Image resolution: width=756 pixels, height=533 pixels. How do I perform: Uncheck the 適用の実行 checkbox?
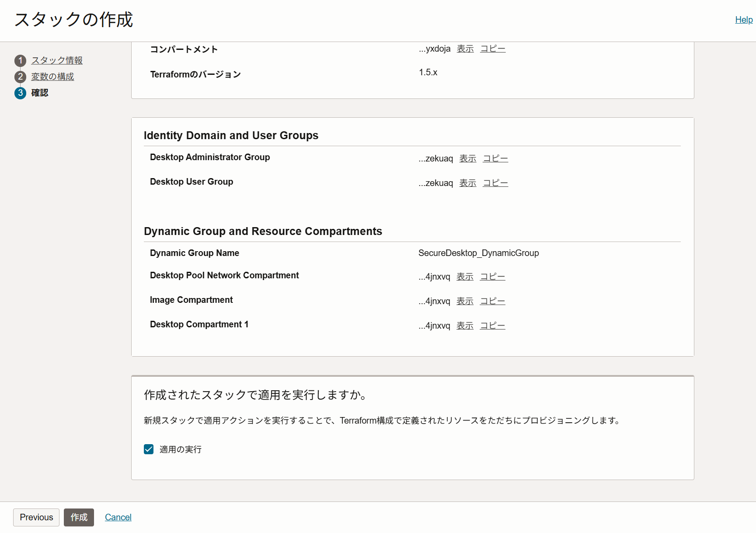[149, 449]
